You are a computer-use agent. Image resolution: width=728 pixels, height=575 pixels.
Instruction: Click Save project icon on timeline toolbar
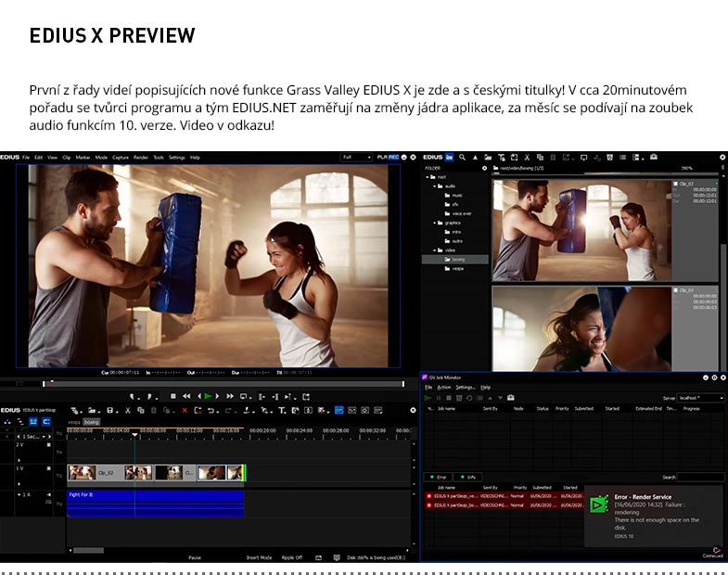click(x=111, y=410)
